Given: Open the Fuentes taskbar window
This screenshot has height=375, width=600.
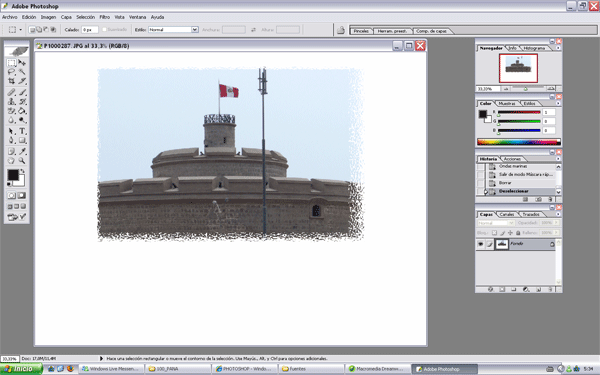Looking at the screenshot, I should coord(311,369).
